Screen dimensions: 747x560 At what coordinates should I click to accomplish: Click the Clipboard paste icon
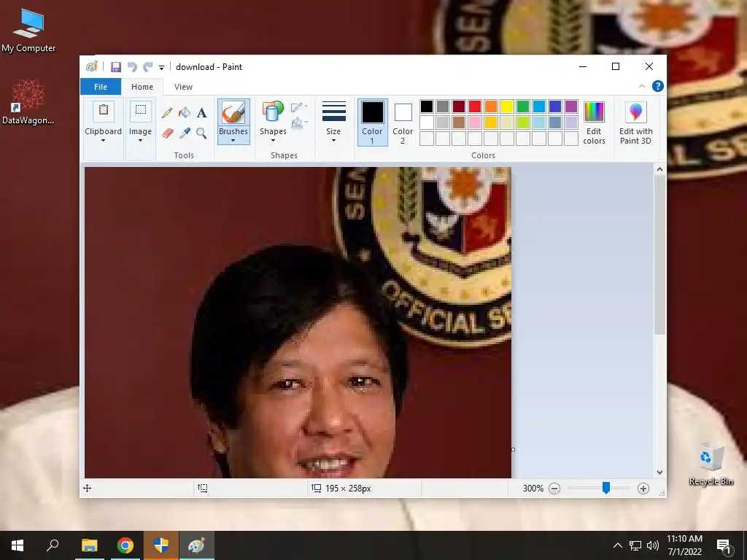coord(104,111)
